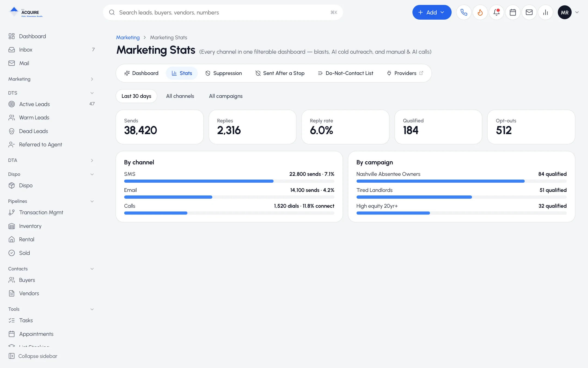Collapse the Tools section
Screen dimensions: 588x368
pos(51,309)
